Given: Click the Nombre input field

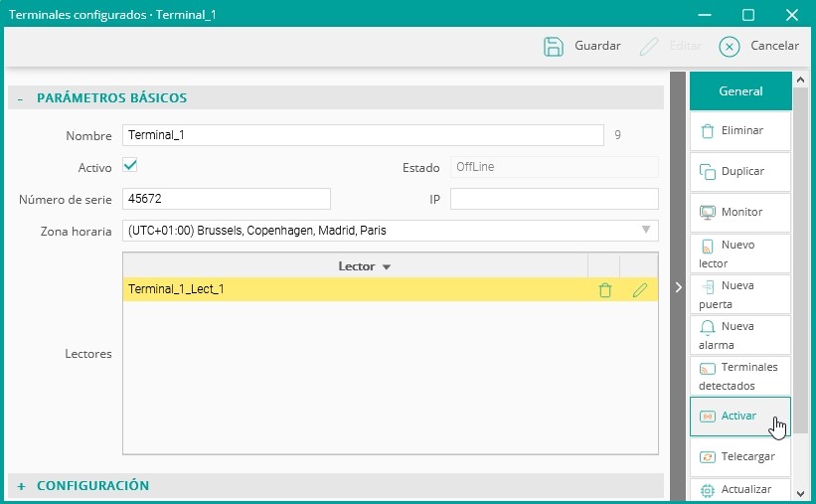Looking at the screenshot, I should [x=363, y=135].
